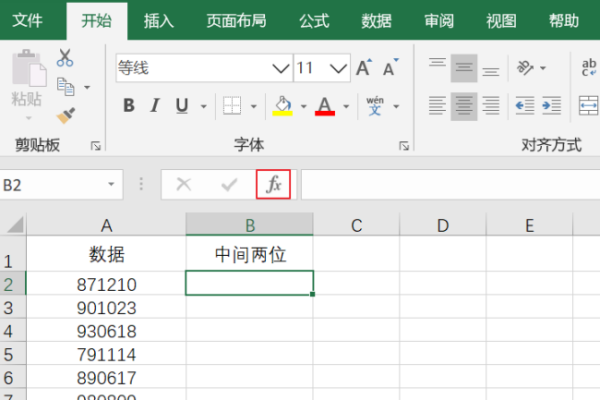Open the phonetic guide dropdown arrow
Screen dimensions: 600x400
click(396, 106)
